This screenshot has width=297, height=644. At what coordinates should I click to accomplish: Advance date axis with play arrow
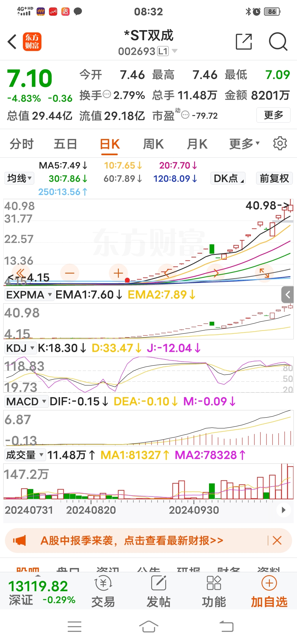tap(284, 510)
